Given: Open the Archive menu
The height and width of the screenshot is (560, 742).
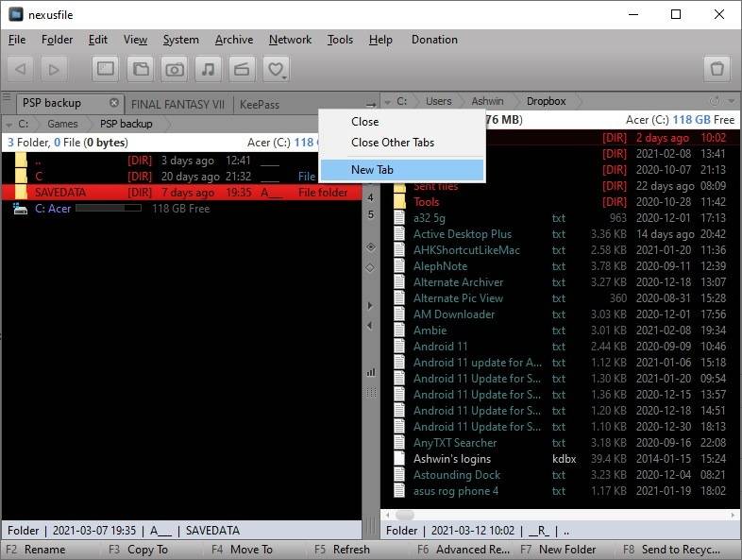Looking at the screenshot, I should pos(234,40).
